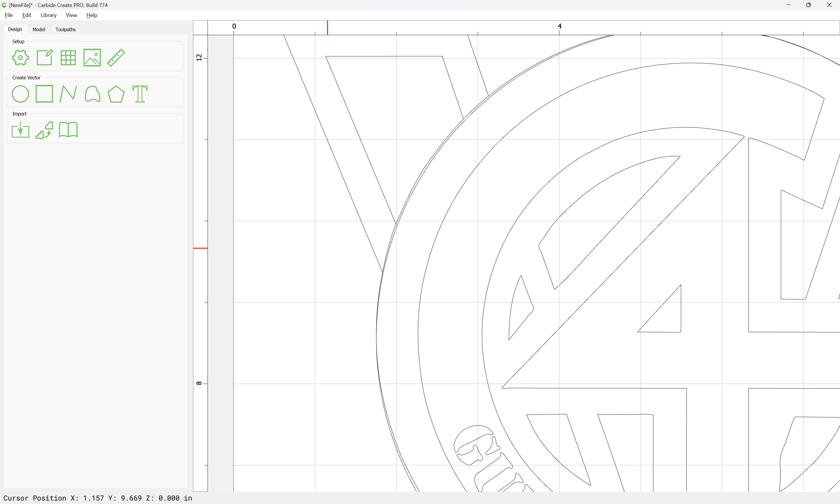Viewport: 840px width, 504px height.
Task: Close the Carbide Create window
Action: pyautogui.click(x=829, y=5)
